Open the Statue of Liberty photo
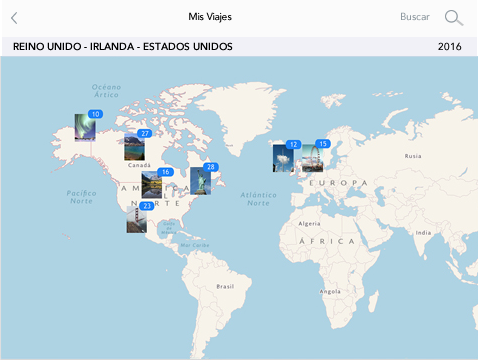 point(200,181)
